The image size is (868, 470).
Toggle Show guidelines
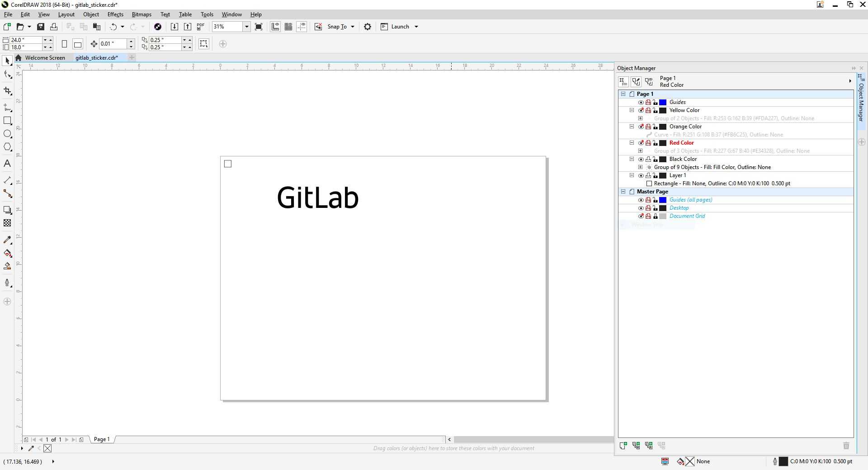pos(302,27)
